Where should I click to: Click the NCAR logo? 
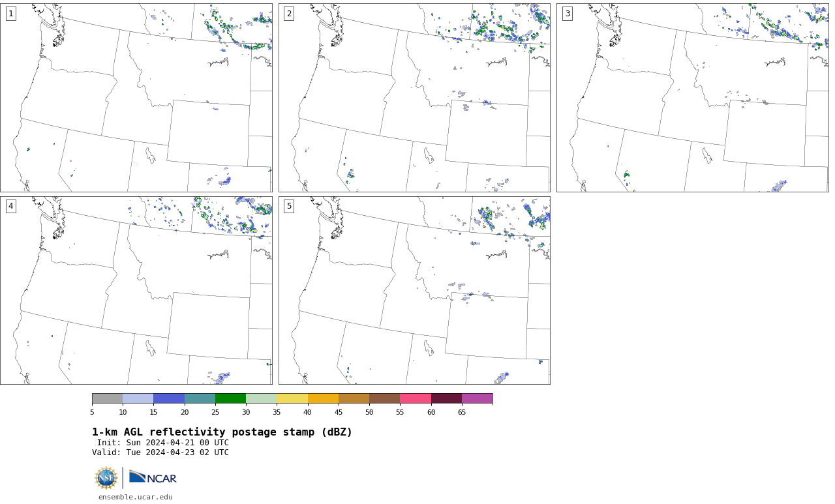153,477
